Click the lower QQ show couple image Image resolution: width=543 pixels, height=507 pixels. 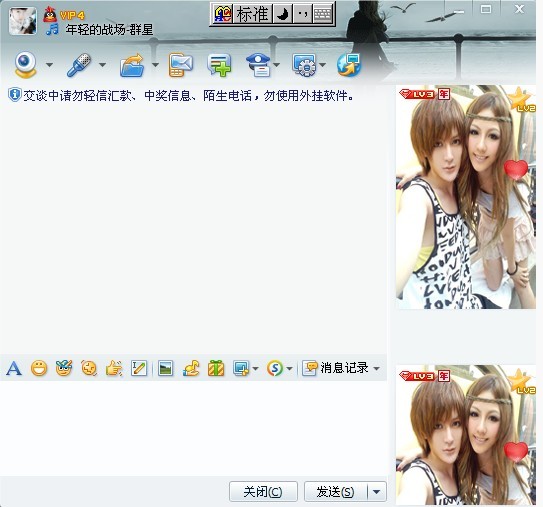(466, 435)
